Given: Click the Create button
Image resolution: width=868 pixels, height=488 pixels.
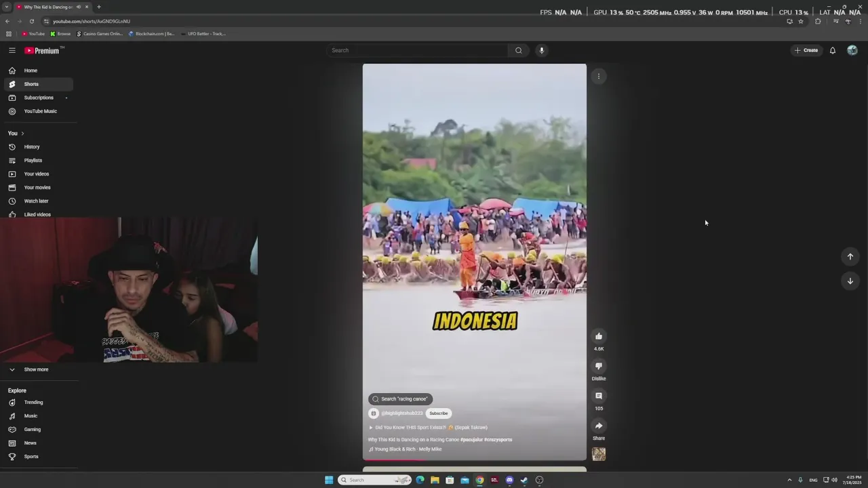Looking at the screenshot, I should pyautogui.click(x=806, y=50).
